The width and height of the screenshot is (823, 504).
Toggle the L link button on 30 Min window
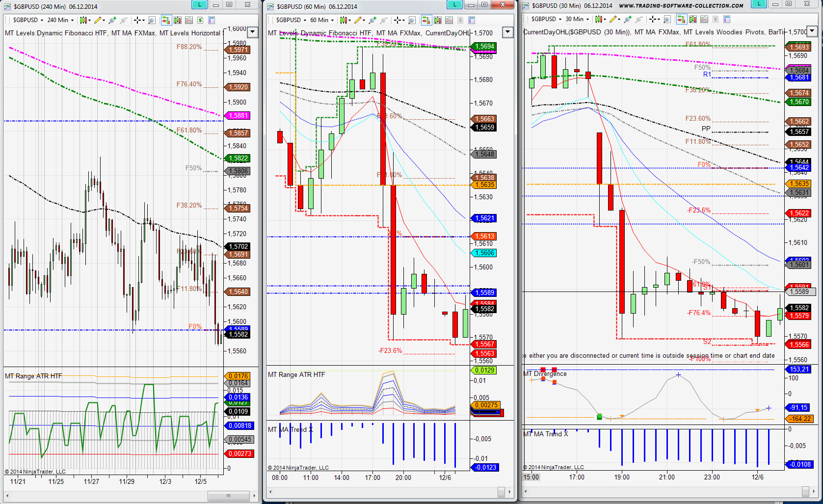[759, 4]
